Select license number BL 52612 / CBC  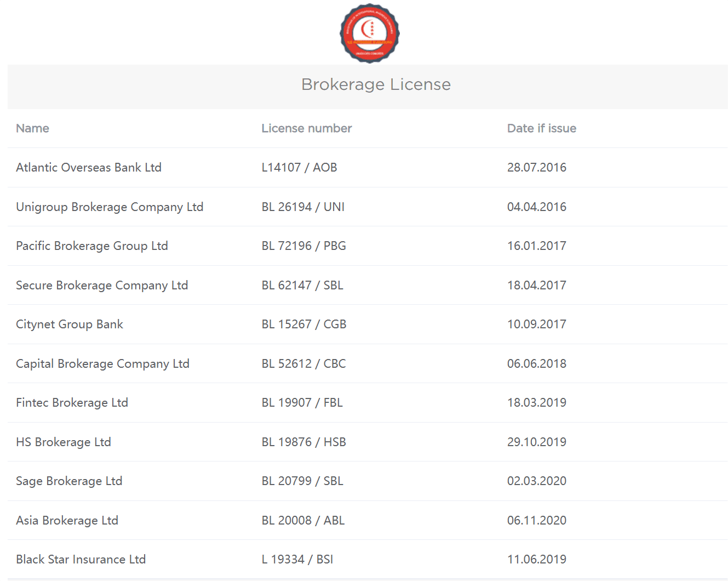point(303,364)
